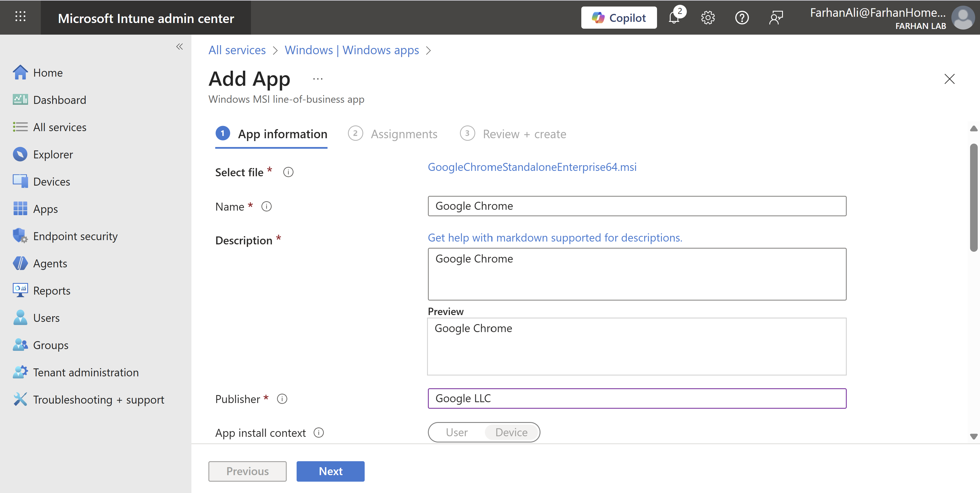This screenshot has height=493, width=980.
Task: Click the blue Next button
Action: coord(330,471)
